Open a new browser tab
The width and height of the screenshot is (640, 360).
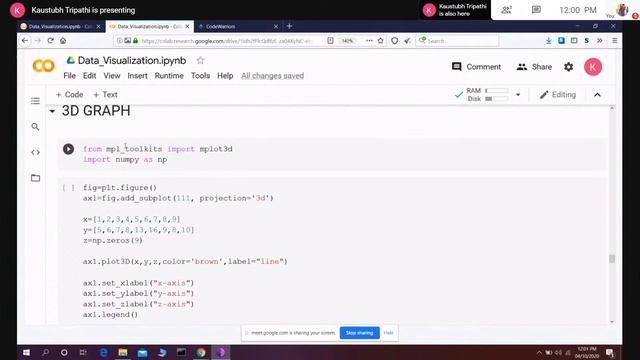pos(289,26)
